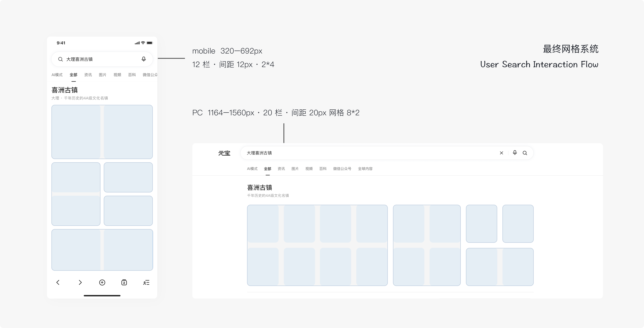Click the mobile battery status icon

click(x=150, y=43)
